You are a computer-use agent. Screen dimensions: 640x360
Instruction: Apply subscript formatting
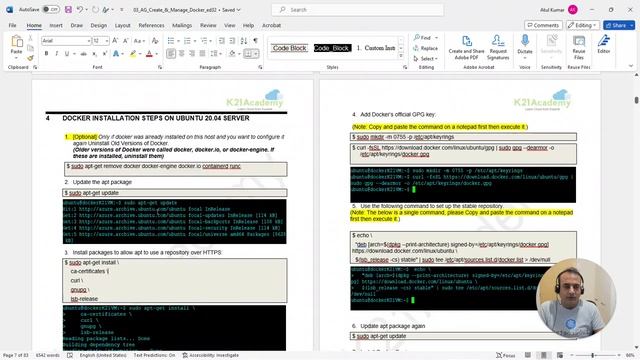pyautogui.click(x=94, y=53)
